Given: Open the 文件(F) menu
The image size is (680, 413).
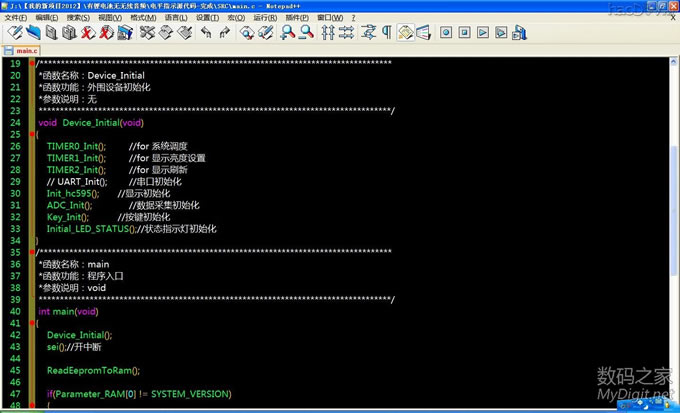Looking at the screenshot, I should pos(16,17).
